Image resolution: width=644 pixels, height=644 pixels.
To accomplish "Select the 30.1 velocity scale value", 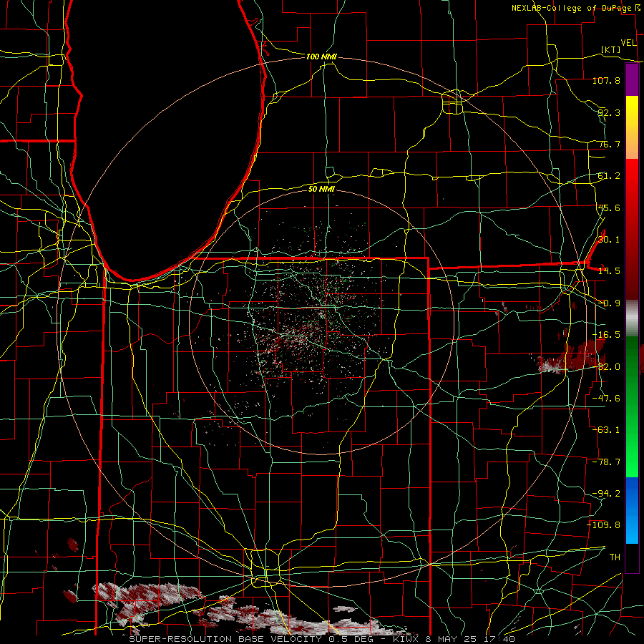I will [609, 240].
